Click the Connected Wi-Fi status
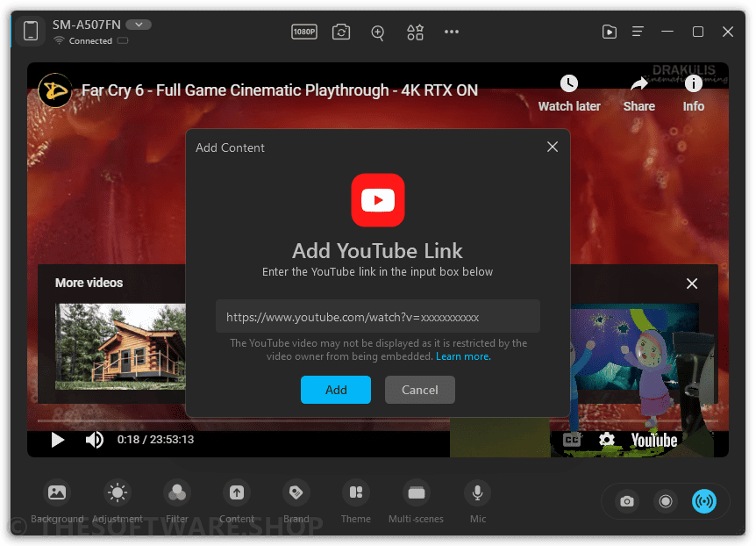Image resolution: width=756 pixels, height=546 pixels. point(83,41)
